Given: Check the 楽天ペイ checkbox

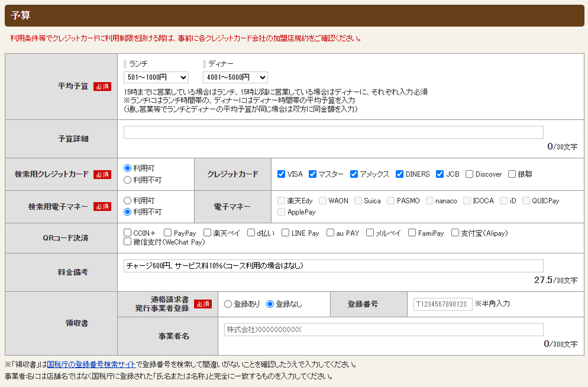Looking at the screenshot, I should pyautogui.click(x=208, y=233).
